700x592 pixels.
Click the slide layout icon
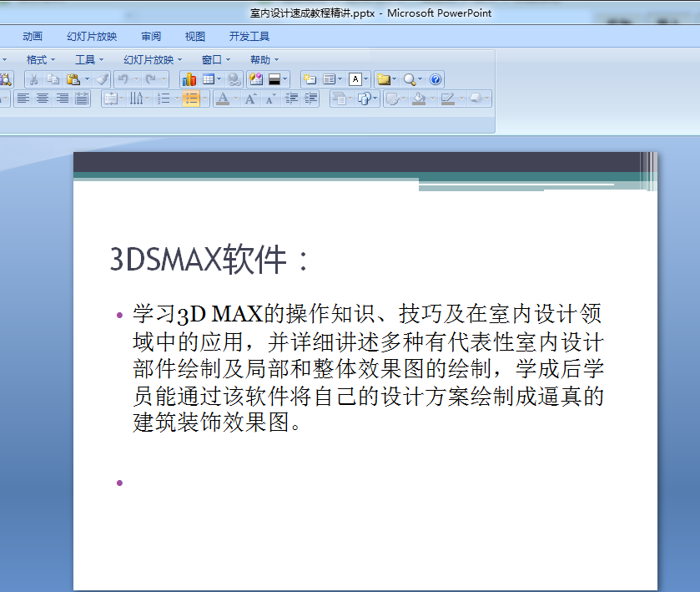coord(329,79)
